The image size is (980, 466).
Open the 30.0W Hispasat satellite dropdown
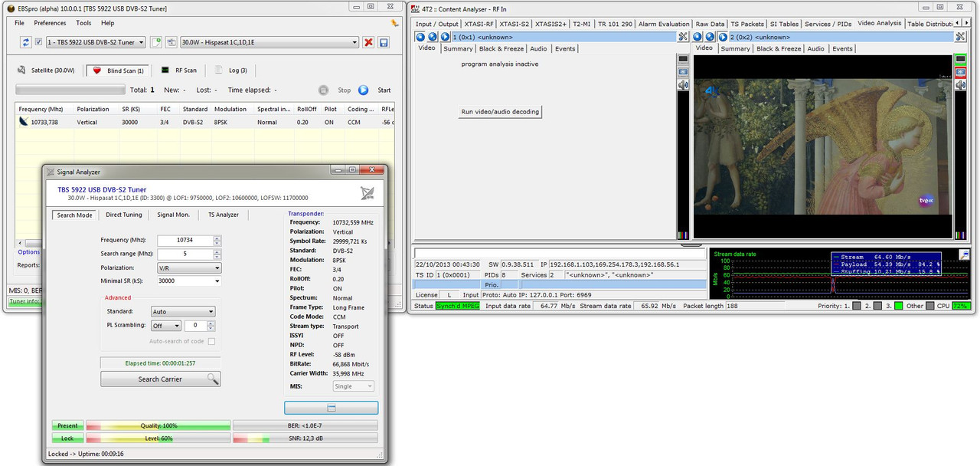tap(269, 42)
